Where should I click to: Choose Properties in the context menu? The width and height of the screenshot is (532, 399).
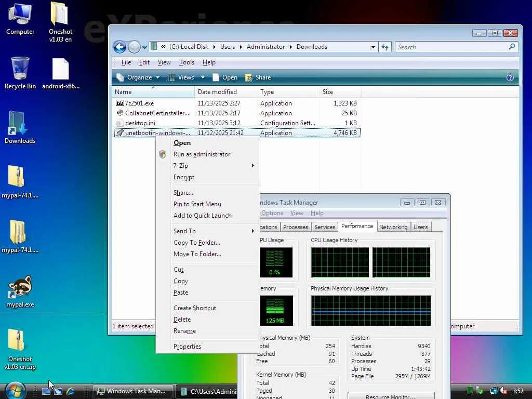click(208, 347)
